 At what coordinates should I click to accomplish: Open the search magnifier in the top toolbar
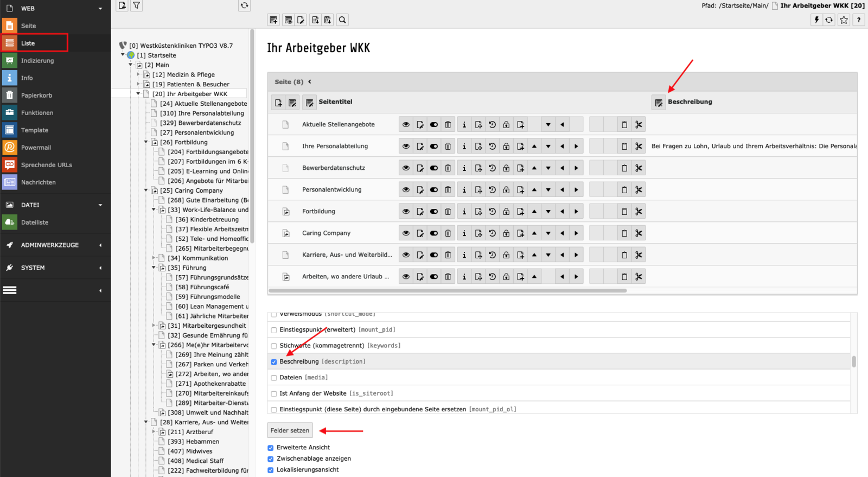pos(342,20)
